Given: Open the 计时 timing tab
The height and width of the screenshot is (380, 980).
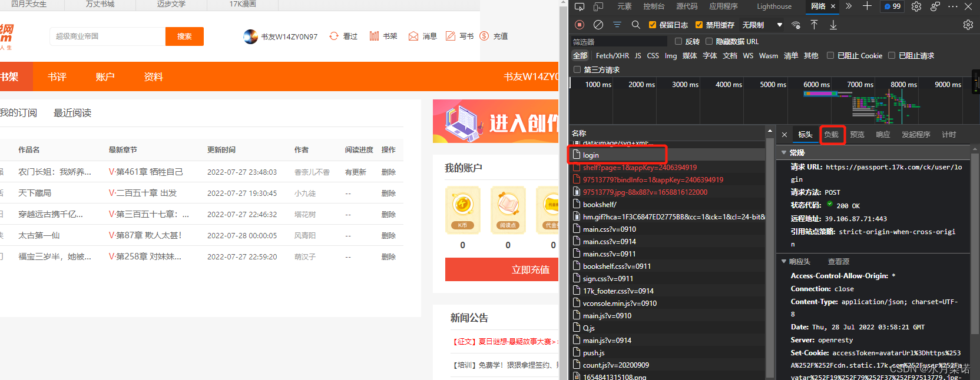Looking at the screenshot, I should point(949,135).
